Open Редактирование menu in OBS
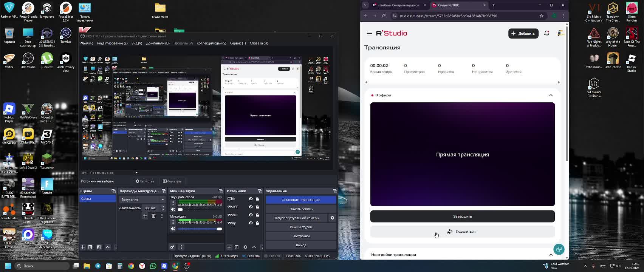Image resolution: width=644 pixels, height=272 pixels. tap(112, 43)
